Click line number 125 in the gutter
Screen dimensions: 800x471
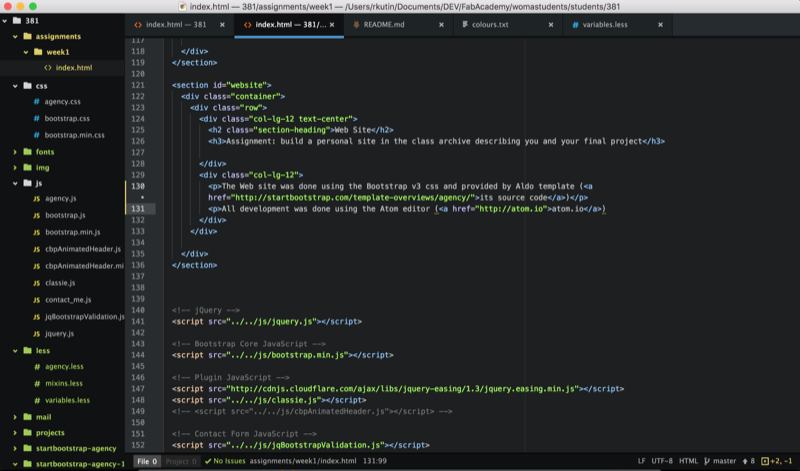coord(138,130)
